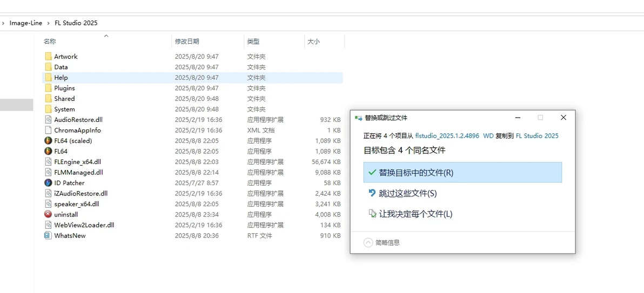Open the Artwork folder icon

tap(48, 56)
